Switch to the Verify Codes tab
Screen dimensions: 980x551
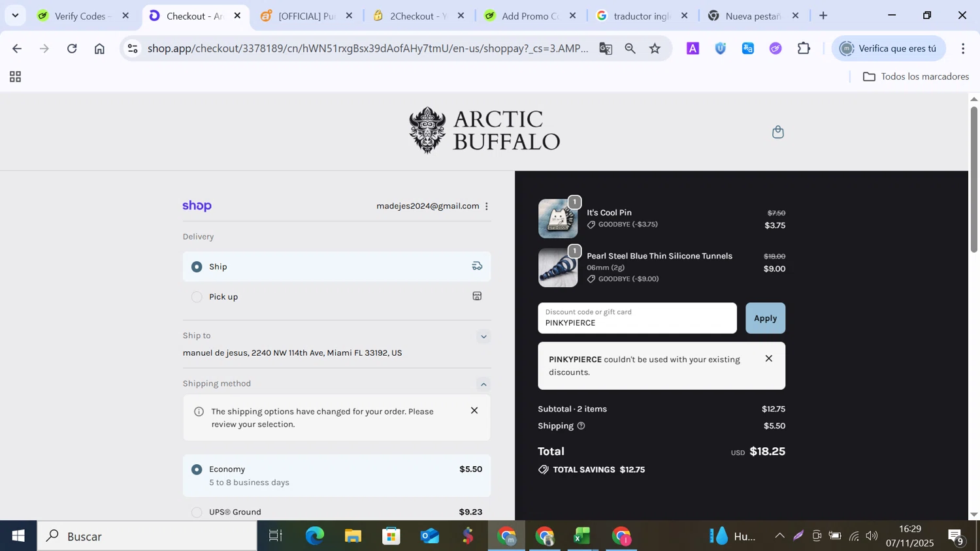tap(83, 16)
